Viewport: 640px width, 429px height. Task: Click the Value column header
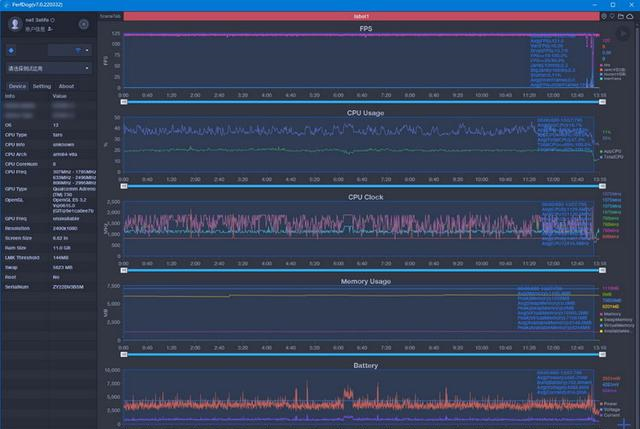(60, 96)
